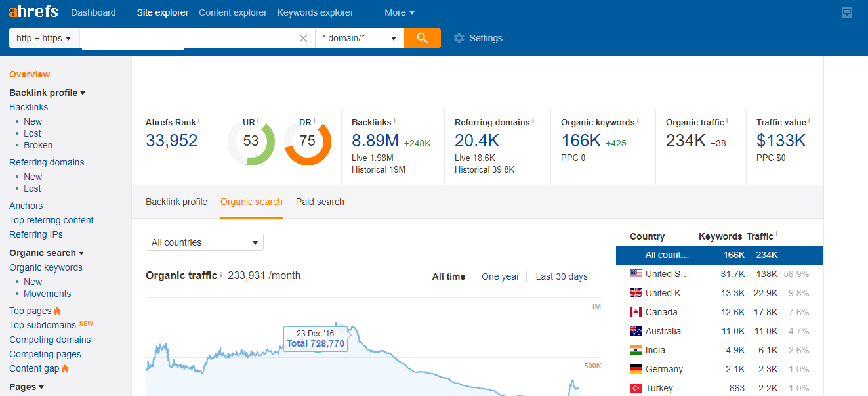The image size is (868, 396).
Task: Open the All countries dropdown
Action: click(204, 242)
